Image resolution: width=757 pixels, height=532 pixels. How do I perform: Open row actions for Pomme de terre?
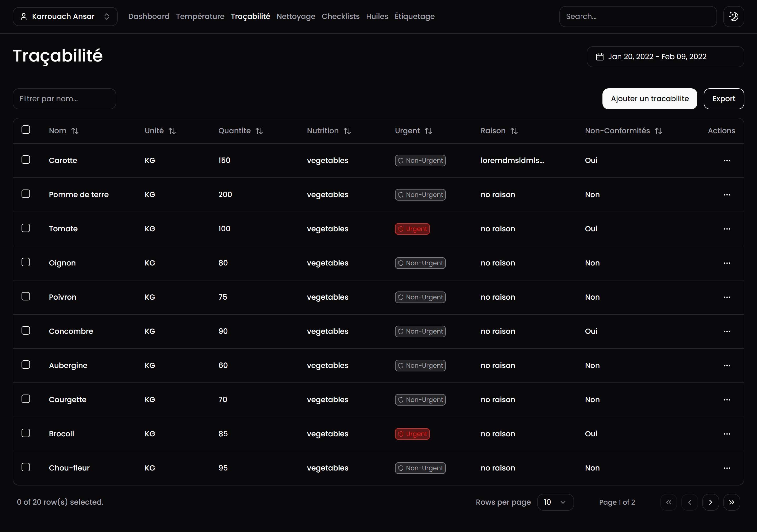[x=727, y=195]
